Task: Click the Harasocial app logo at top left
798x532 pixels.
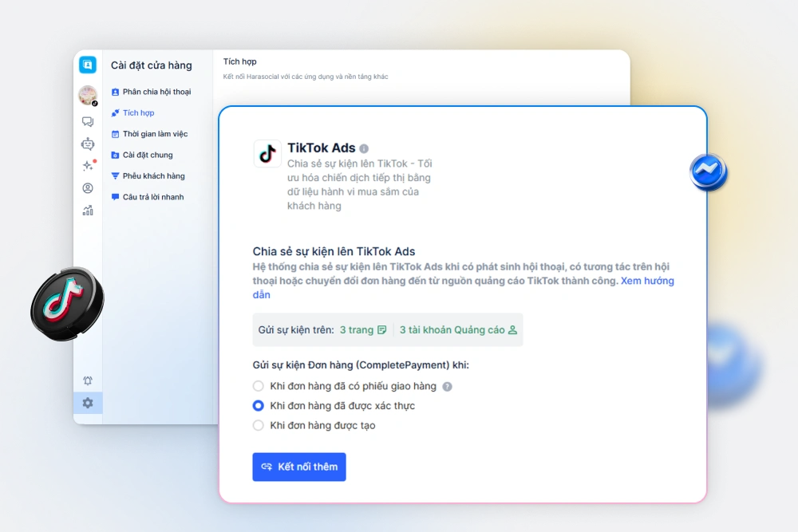Action: click(x=88, y=65)
